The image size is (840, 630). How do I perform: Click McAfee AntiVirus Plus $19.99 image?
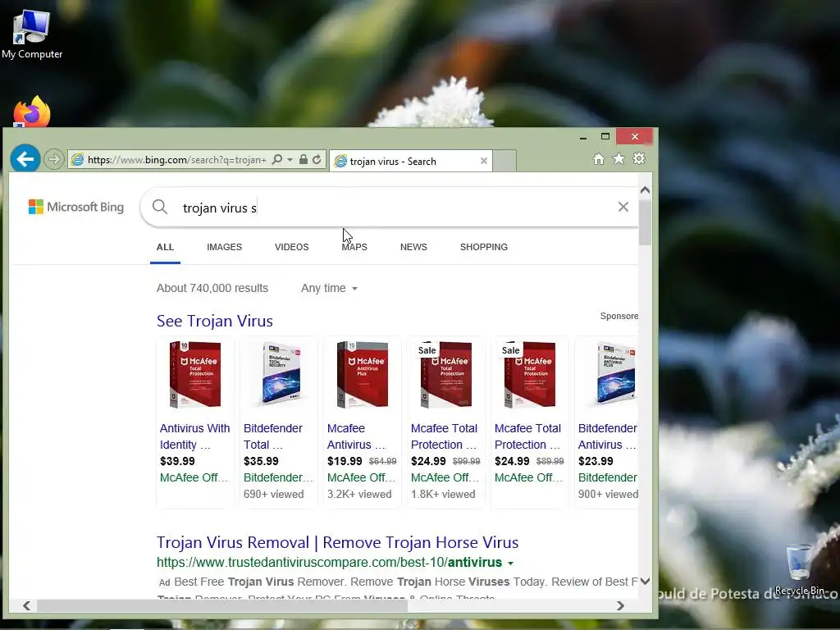(363, 374)
